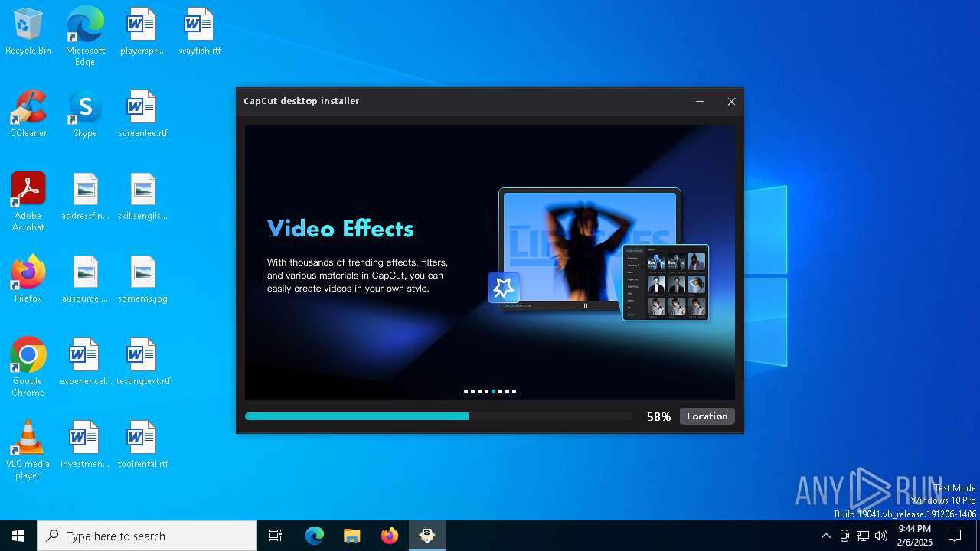980x551 pixels.
Task: Open the Windows Start menu
Action: pyautogui.click(x=18, y=536)
